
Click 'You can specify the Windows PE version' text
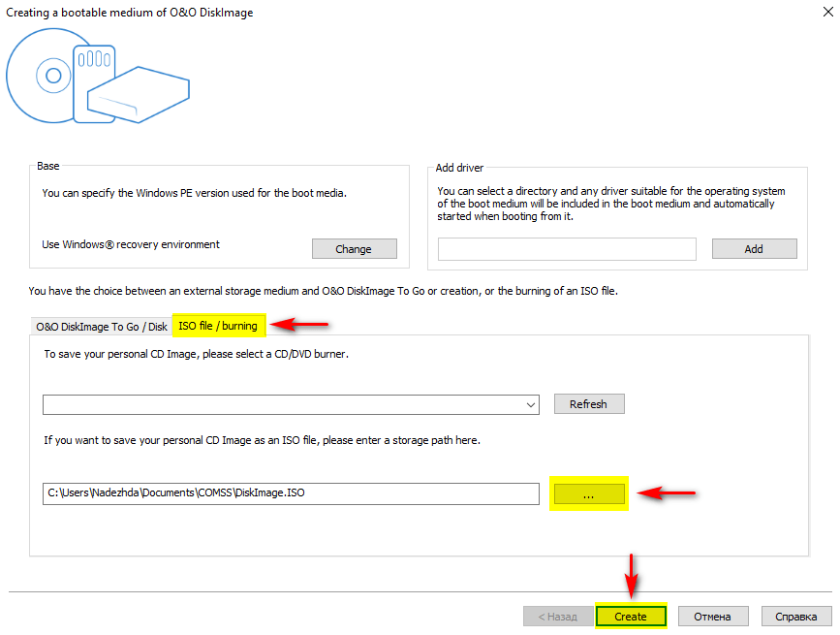coord(195,193)
